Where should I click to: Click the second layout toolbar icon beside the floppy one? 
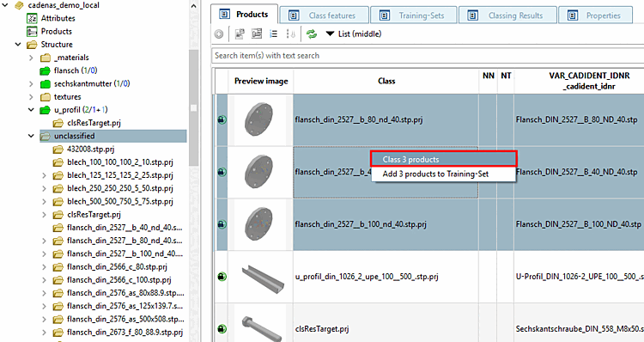tap(257, 34)
